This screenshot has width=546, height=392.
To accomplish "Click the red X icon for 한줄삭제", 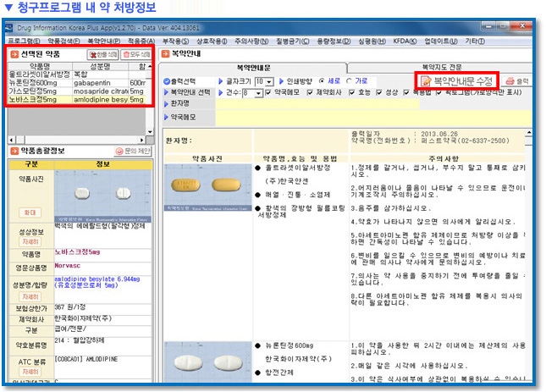I will click(x=93, y=55).
